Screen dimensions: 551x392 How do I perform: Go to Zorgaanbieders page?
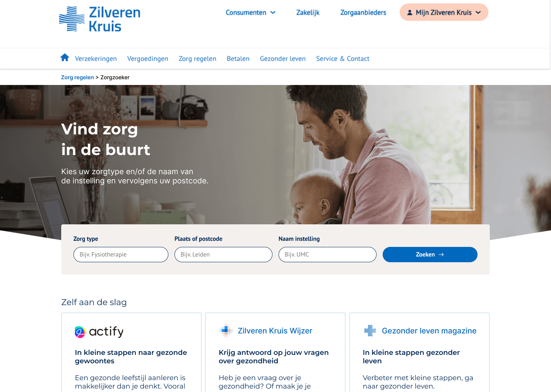(x=363, y=13)
